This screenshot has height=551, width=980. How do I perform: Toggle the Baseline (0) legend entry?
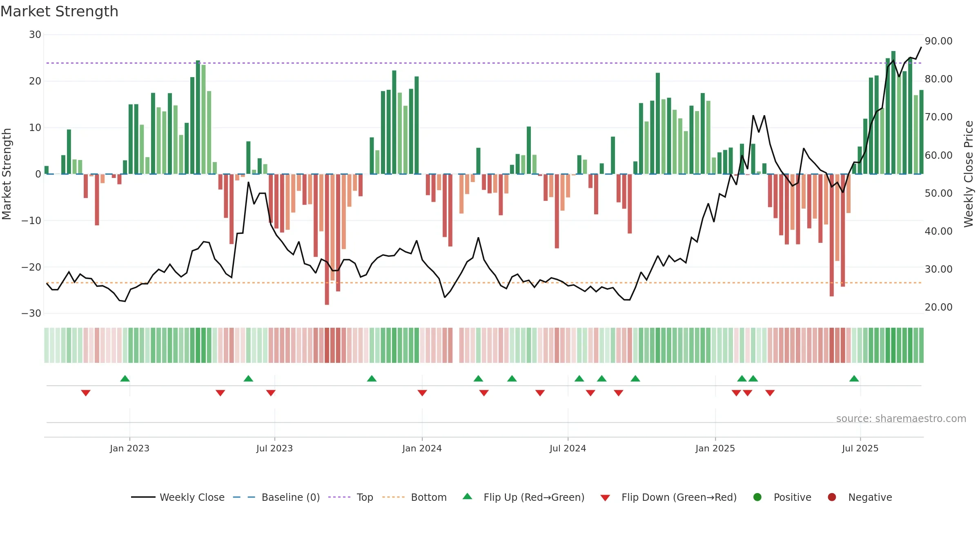coord(276,497)
